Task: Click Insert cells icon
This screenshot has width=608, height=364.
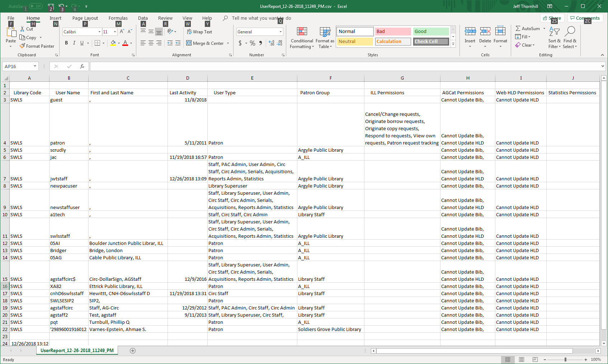Action: (x=470, y=32)
